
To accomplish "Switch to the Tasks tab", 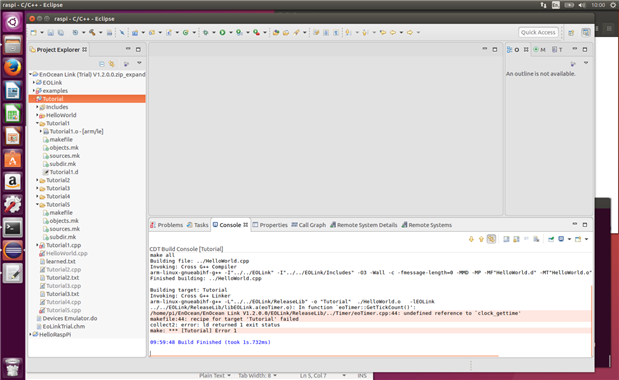I will click(197, 225).
